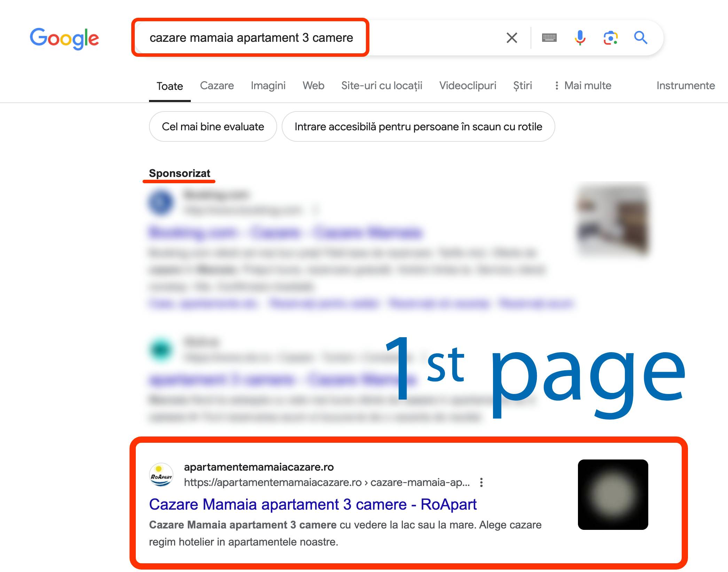Submit search with the magnifying glass icon
The image size is (728, 572).
point(641,38)
